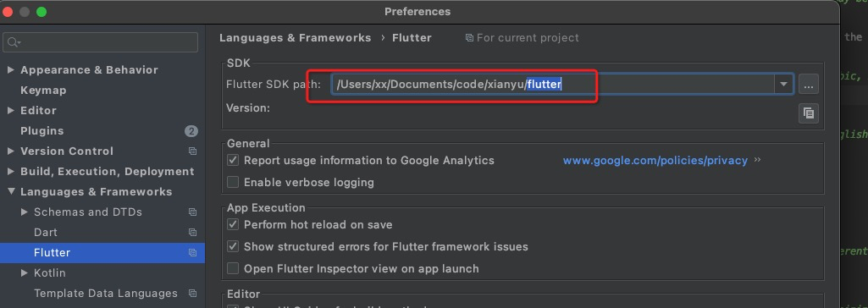This screenshot has height=308, width=868.
Task: Click the project-level icon beside Schemas and DTDs
Action: pyautogui.click(x=192, y=212)
